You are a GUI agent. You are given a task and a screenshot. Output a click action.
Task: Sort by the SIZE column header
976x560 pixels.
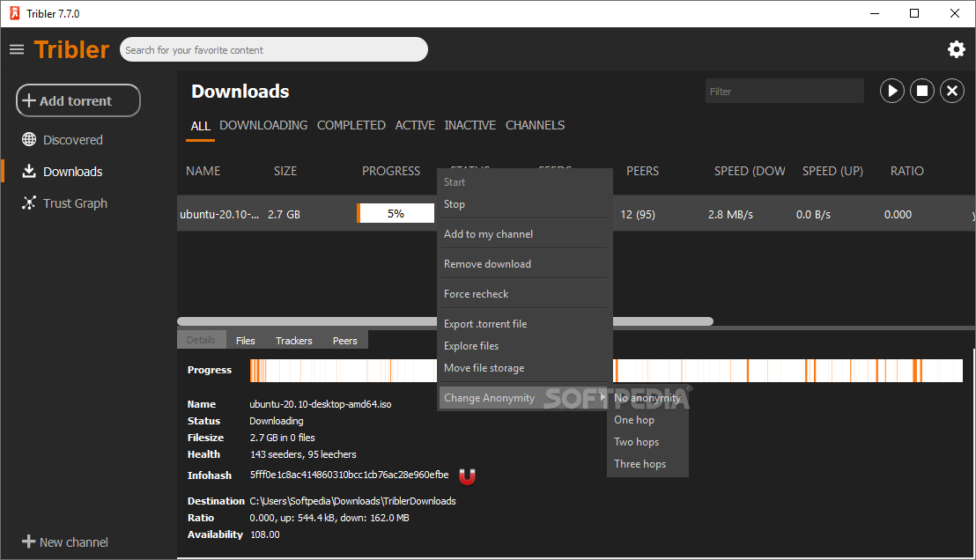pyautogui.click(x=285, y=171)
